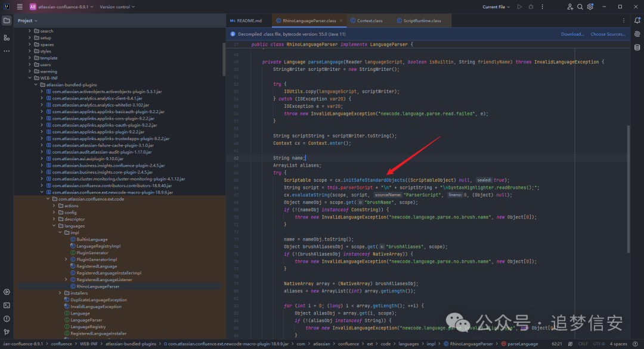
Task: Change UTF-8 encoding in status bar
Action: coord(599,344)
